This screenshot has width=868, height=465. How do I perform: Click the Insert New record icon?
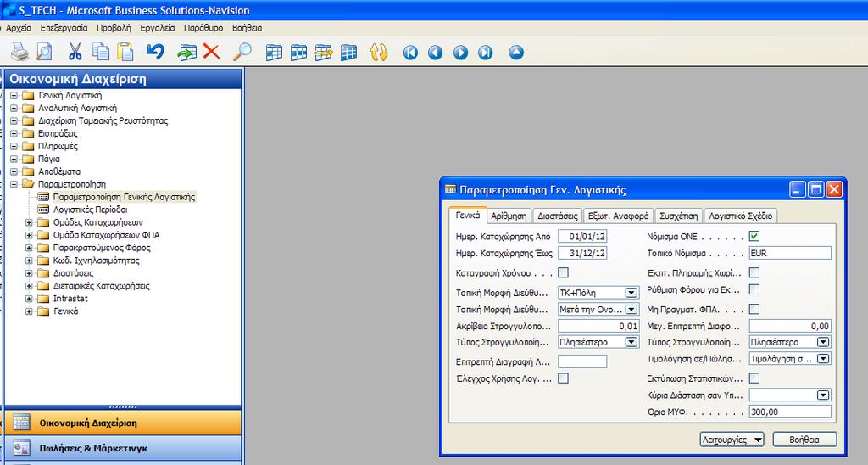187,52
